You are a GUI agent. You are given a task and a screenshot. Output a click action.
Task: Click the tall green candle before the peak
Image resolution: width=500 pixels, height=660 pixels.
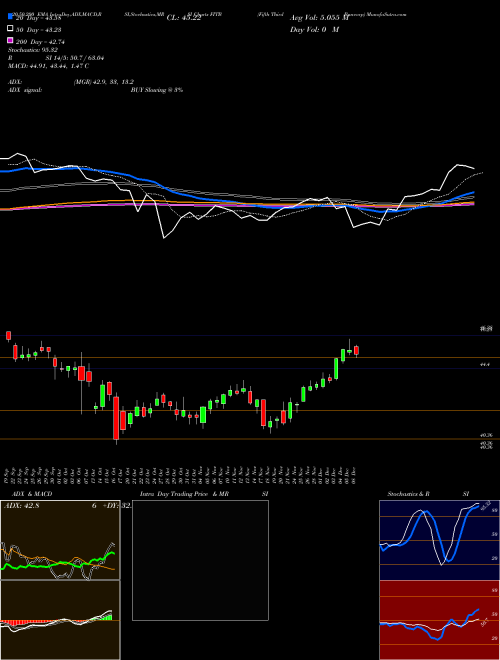point(337,369)
